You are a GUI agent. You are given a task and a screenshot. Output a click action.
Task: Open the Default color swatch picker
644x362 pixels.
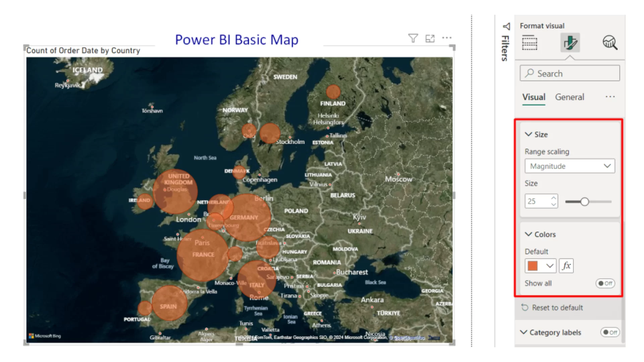coord(540,266)
